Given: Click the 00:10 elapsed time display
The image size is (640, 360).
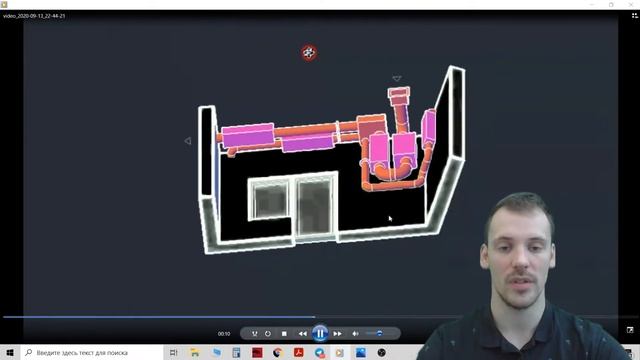Looking at the screenshot, I should click(x=224, y=334).
